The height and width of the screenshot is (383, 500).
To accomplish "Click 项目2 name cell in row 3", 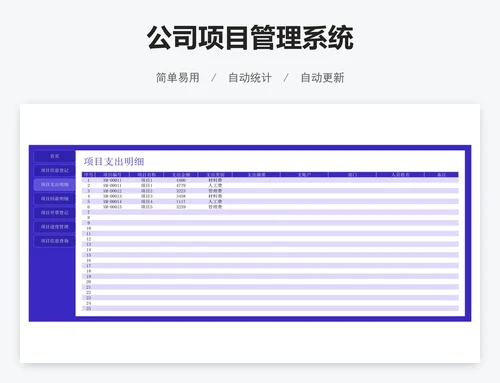I will (x=146, y=191).
